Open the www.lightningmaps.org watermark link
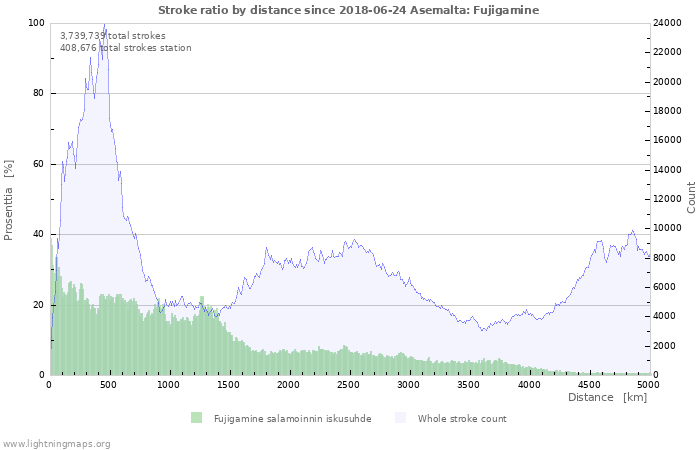The height and width of the screenshot is (450, 700). click(57, 443)
